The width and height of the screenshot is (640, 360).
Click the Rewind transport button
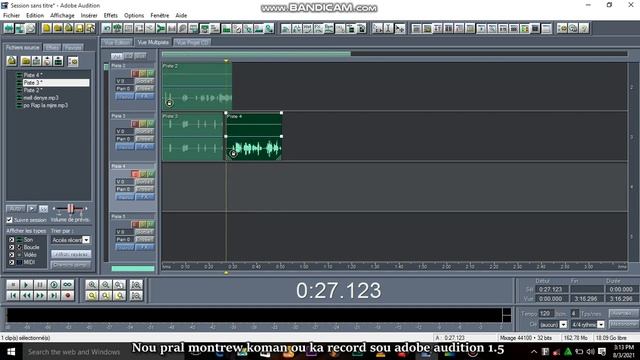(26, 296)
